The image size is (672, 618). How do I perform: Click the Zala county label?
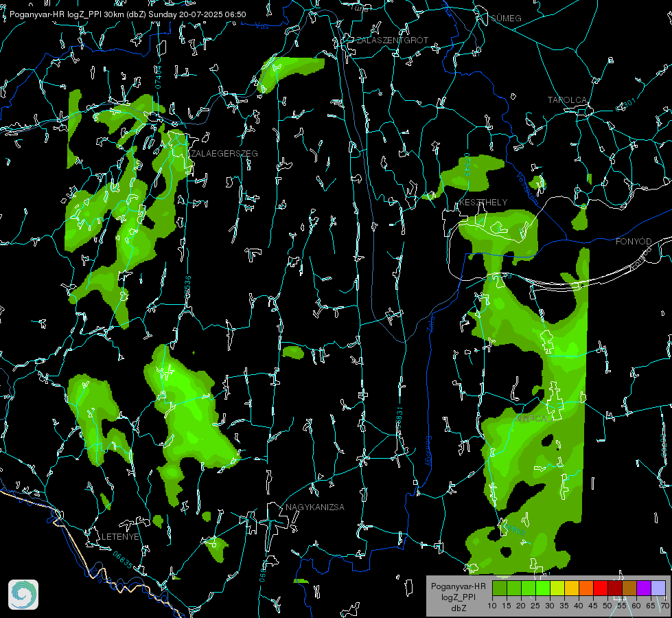[x=430, y=324]
